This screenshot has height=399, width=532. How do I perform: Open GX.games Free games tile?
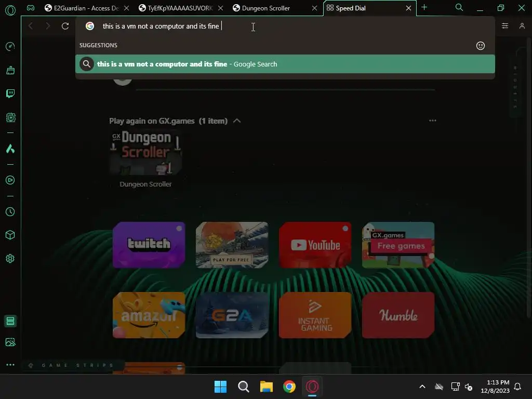398,245
